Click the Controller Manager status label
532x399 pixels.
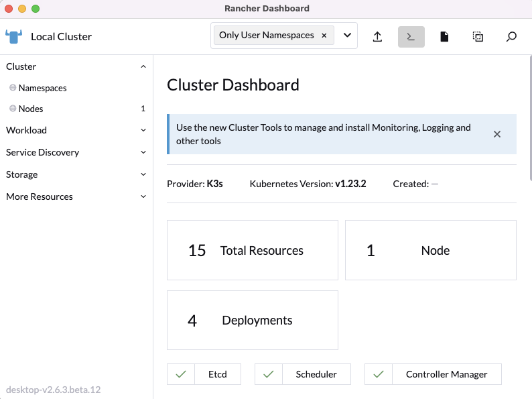[x=446, y=374]
